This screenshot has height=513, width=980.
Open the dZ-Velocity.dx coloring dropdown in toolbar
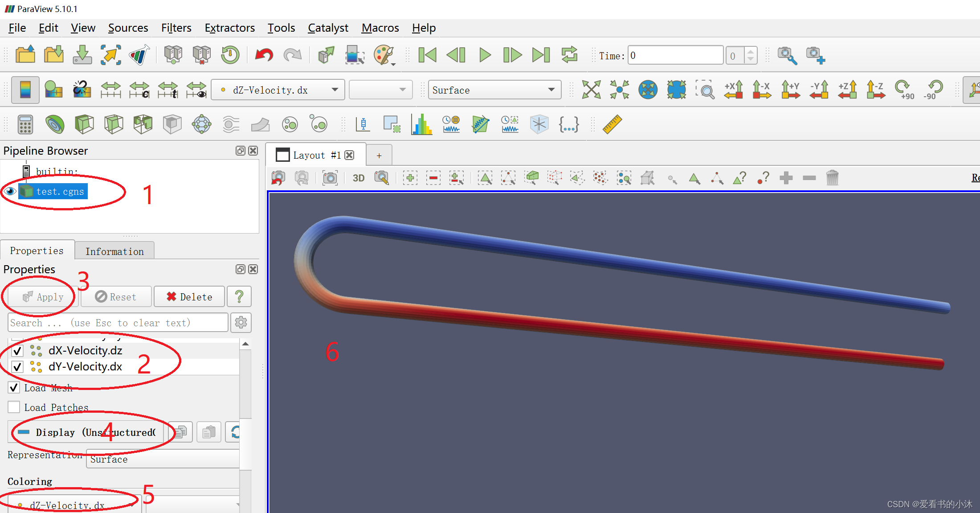[278, 90]
